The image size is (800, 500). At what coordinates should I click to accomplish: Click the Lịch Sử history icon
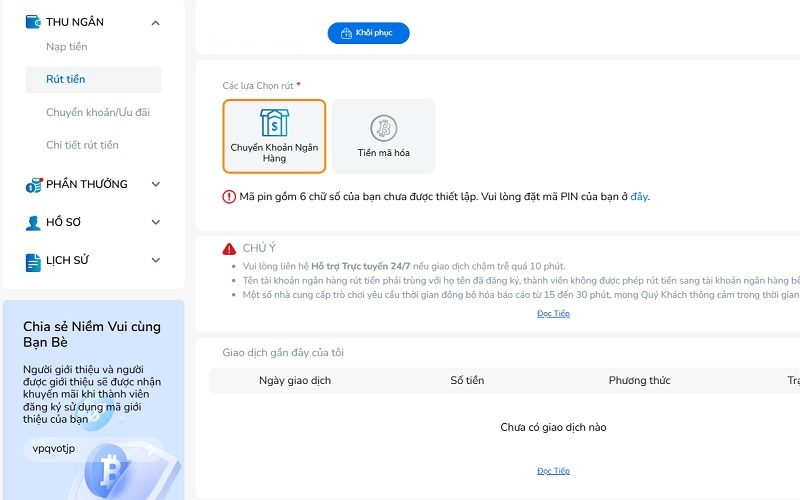32,260
